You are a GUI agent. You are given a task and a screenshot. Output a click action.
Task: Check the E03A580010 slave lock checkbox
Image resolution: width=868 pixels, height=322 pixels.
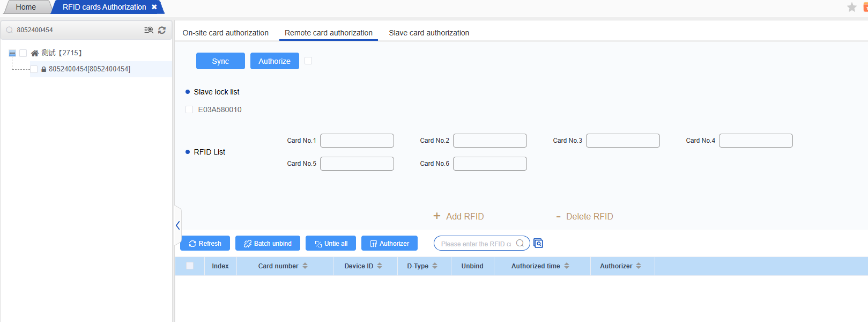coord(189,109)
